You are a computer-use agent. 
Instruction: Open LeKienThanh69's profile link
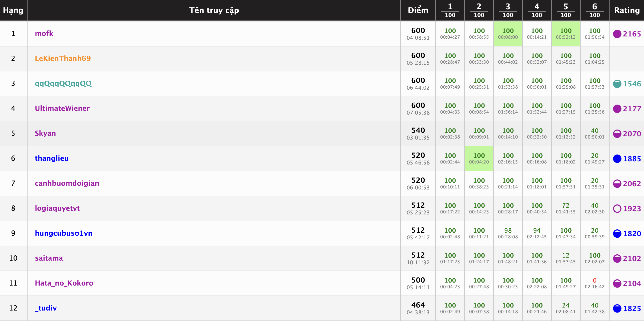[63, 58]
